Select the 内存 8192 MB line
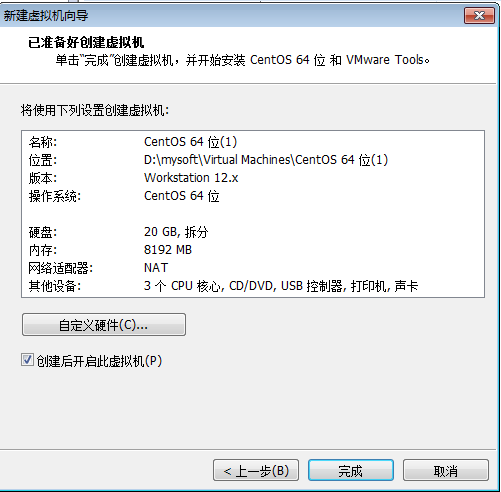Screen dimensions: 501x492 (253, 250)
